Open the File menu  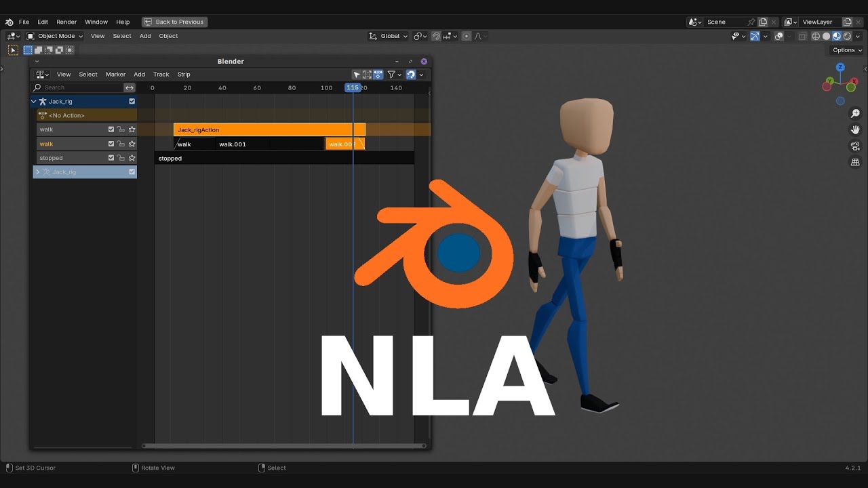pos(24,22)
